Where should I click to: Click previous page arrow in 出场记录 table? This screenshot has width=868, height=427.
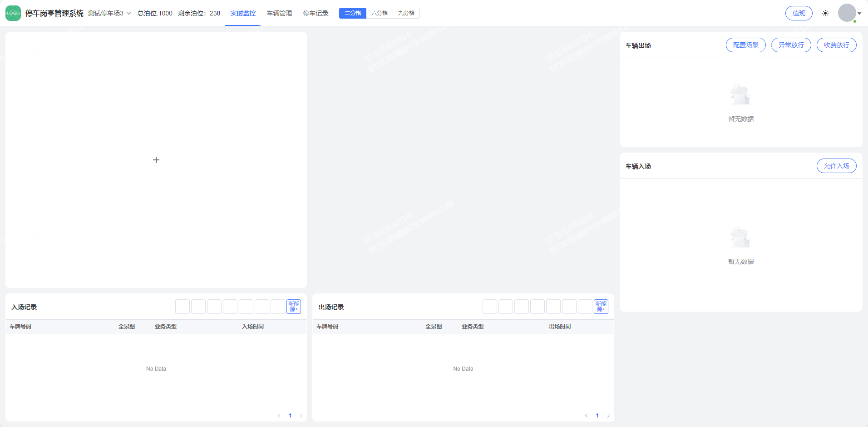[x=586, y=416]
